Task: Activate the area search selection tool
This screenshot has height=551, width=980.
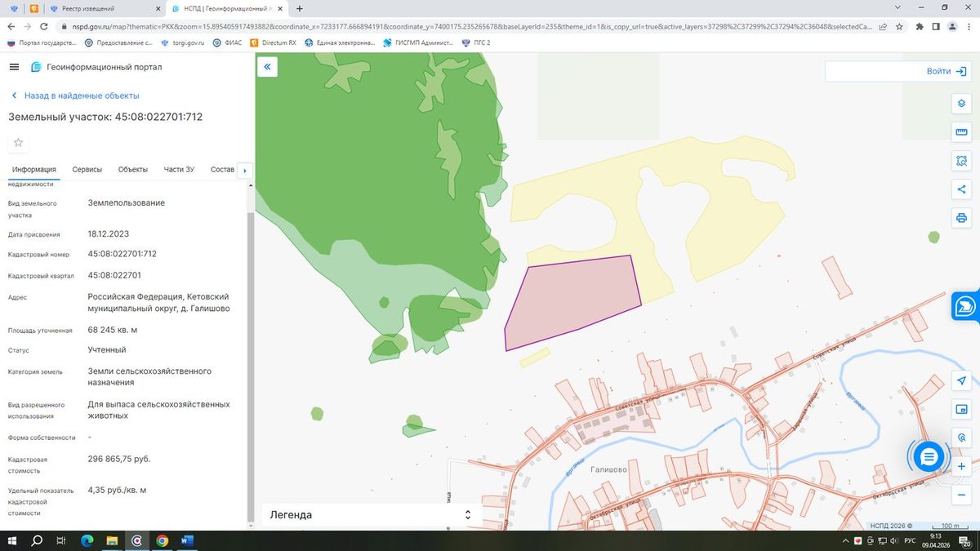Action: 961,161
